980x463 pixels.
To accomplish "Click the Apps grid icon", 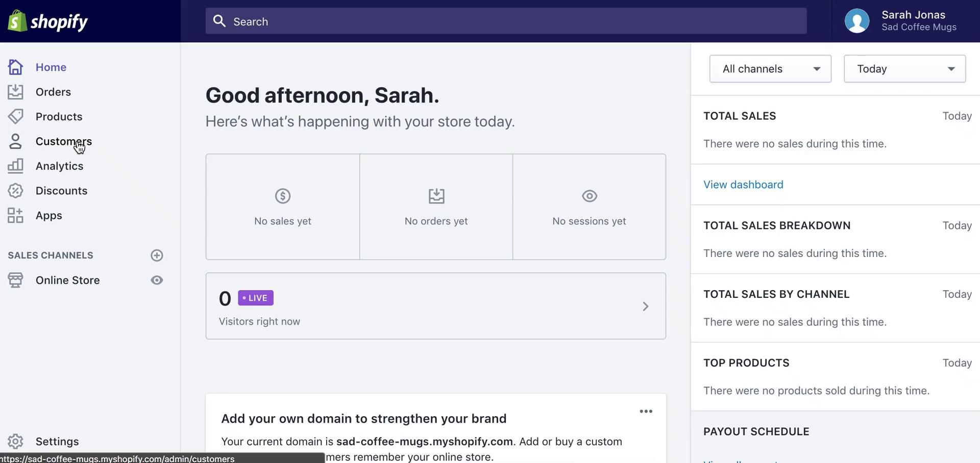I will click(x=15, y=216).
